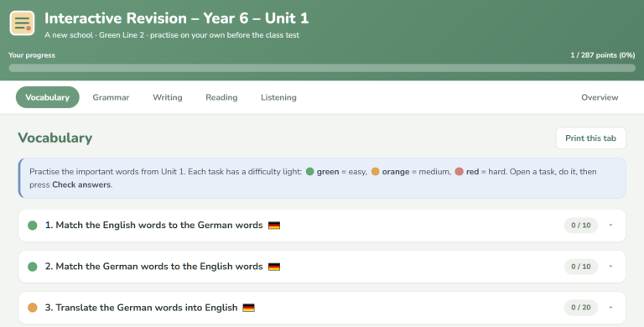Viewport: 644px width, 327px height.
Task: Click the green difficulty dot of task 2
Action: coord(33,267)
